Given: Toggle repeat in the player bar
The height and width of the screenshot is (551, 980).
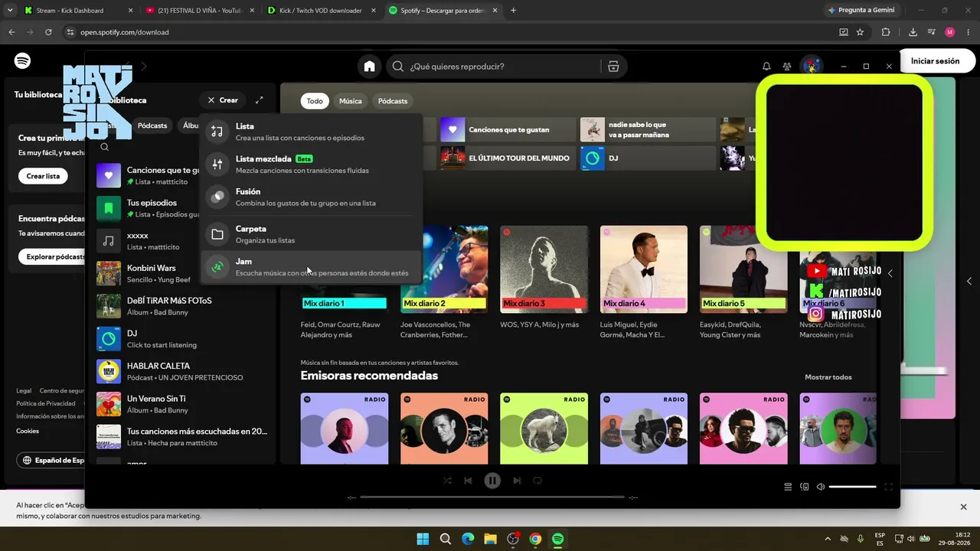Looking at the screenshot, I should (x=537, y=481).
